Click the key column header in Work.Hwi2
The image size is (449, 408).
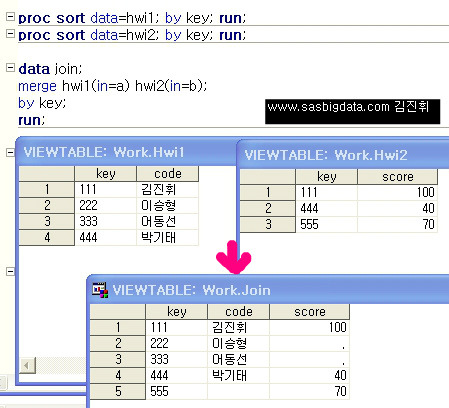[327, 177]
